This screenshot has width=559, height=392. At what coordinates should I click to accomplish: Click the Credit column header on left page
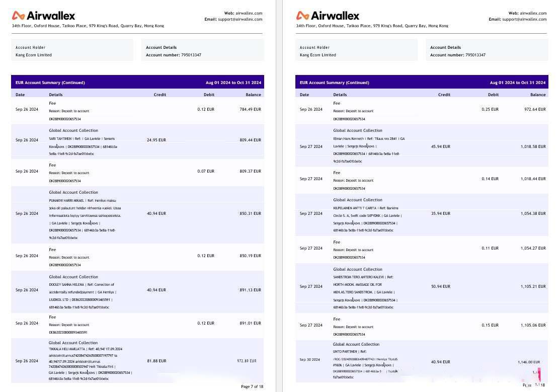(x=159, y=95)
